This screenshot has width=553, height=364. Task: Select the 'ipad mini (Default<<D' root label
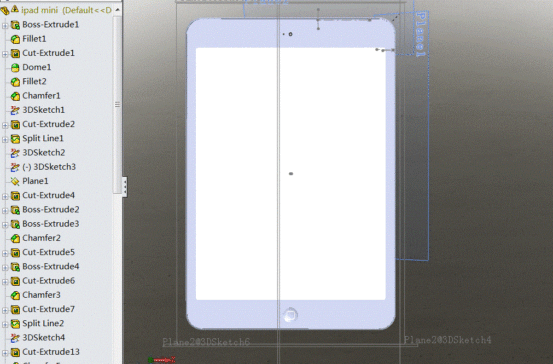[x=66, y=10]
